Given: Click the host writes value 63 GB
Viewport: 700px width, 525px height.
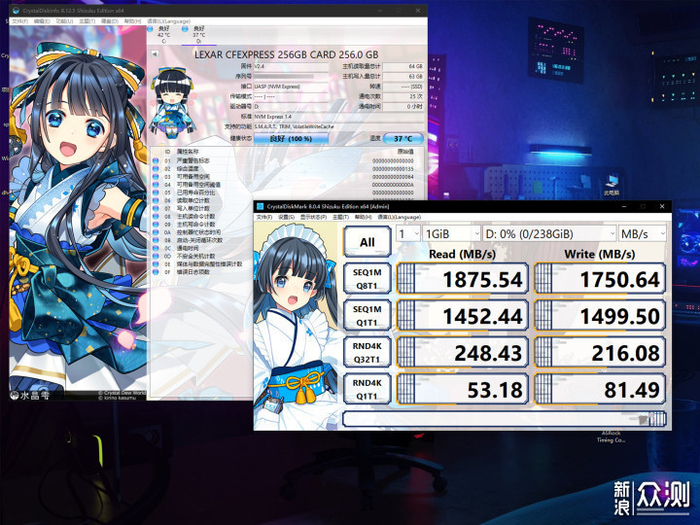Looking at the screenshot, I should point(403,76).
